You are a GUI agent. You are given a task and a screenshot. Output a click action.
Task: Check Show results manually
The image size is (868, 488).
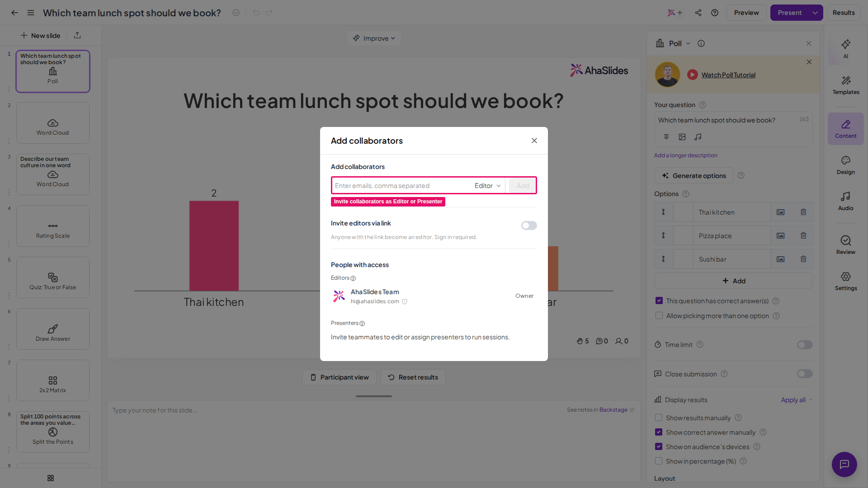tap(659, 418)
